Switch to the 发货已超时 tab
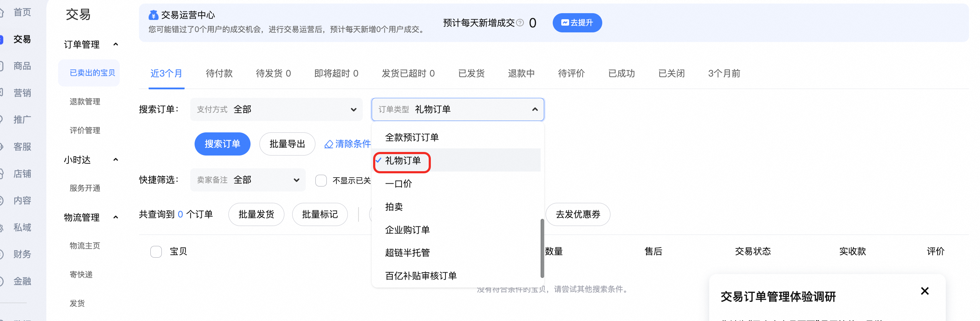Viewport: 980px width, 321px height. tap(408, 73)
